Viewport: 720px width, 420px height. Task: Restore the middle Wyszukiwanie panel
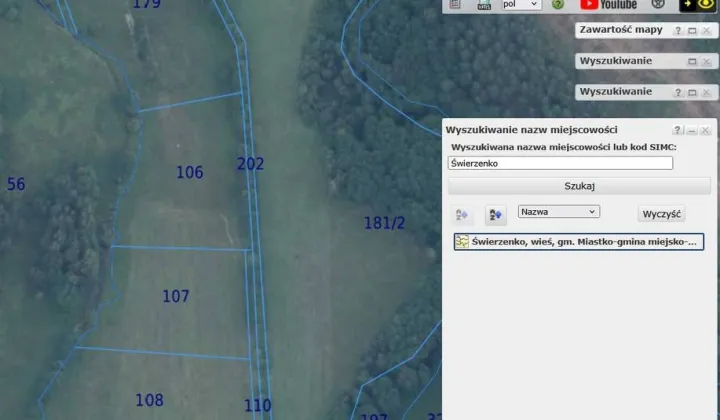(692, 62)
